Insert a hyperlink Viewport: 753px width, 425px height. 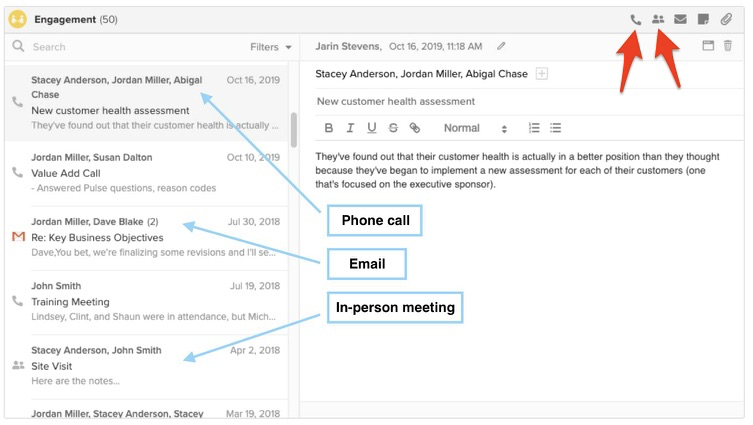click(414, 128)
